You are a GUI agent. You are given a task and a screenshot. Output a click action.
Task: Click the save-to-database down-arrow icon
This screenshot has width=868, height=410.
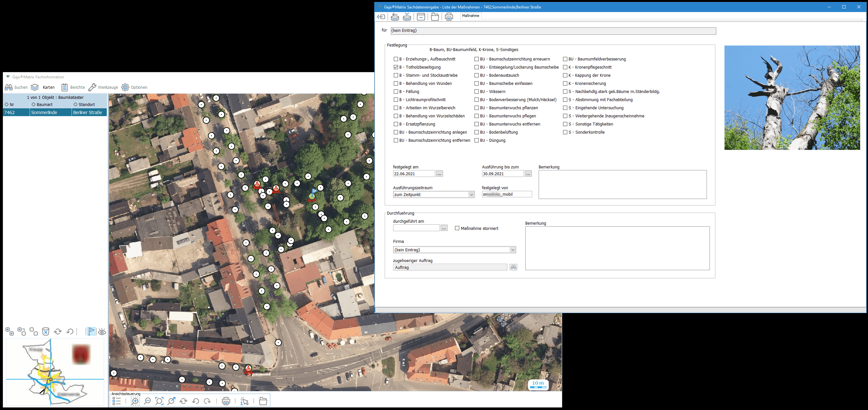[x=407, y=17]
